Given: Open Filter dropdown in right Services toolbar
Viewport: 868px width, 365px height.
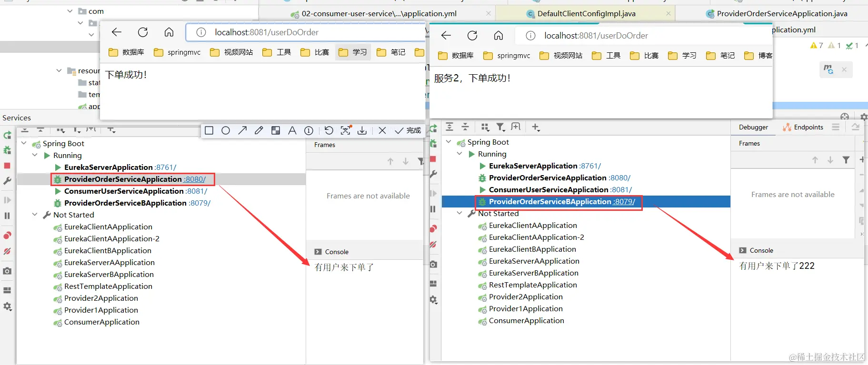Looking at the screenshot, I should (x=501, y=127).
